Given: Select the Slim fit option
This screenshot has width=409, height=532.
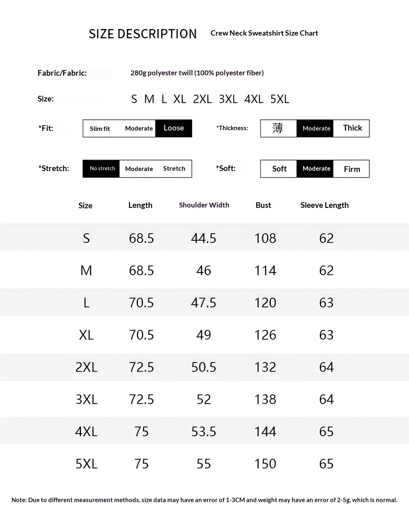Looking at the screenshot, I should click(100, 128).
